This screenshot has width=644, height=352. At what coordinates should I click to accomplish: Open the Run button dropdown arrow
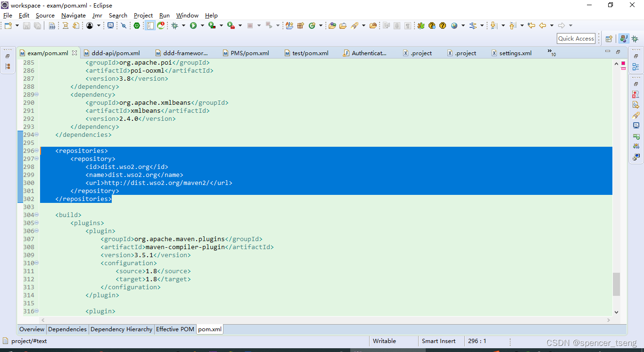tap(201, 25)
